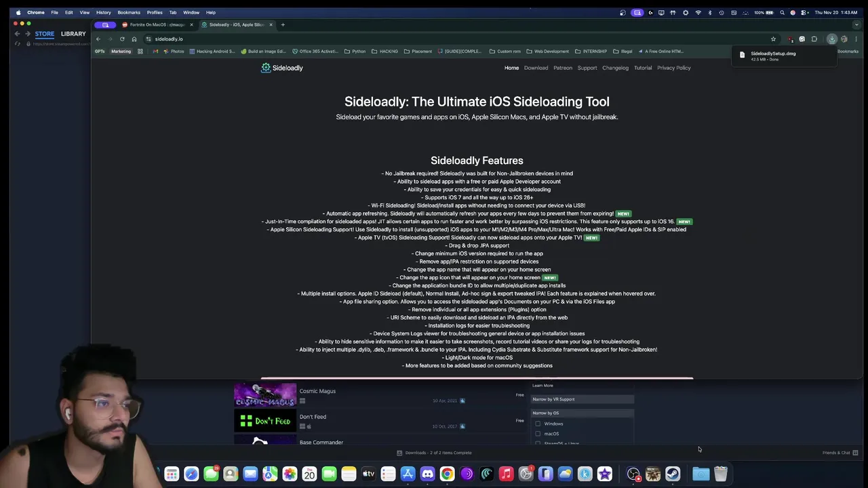Open Chrome's File menu
Viewport: 868px width, 488px height.
click(x=54, y=12)
